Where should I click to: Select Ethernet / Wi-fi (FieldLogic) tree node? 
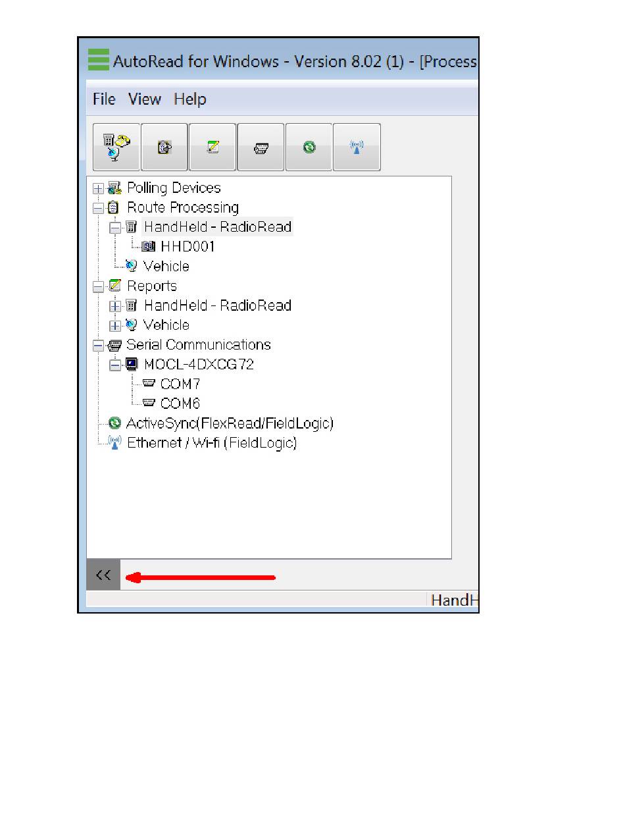pyautogui.click(x=212, y=443)
